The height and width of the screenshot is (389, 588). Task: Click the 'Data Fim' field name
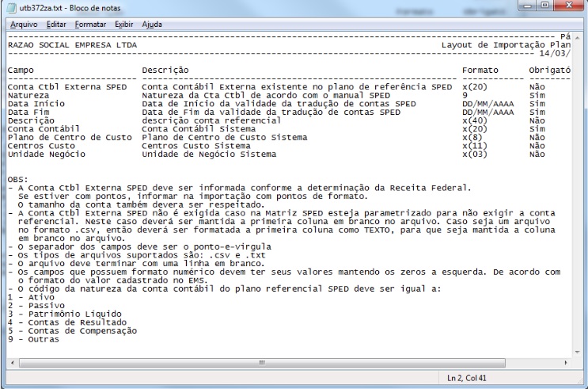pyautogui.click(x=28, y=112)
